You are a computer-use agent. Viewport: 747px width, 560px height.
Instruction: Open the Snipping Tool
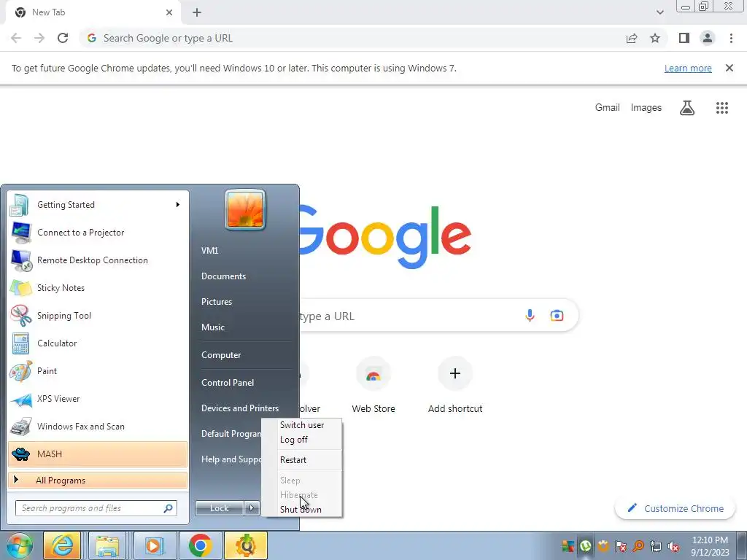[x=98, y=315]
